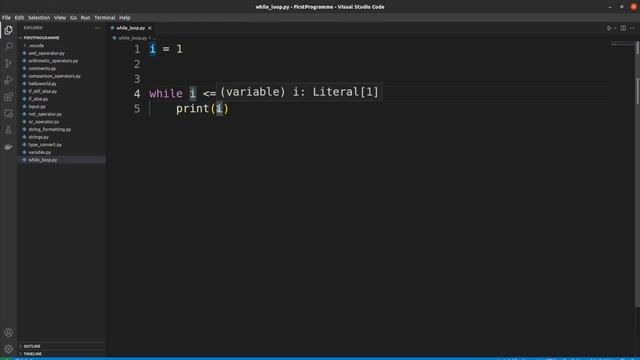Screen dimensions: 640x360
Task: Open string_formatting.py in the explorer
Action: tap(49, 129)
